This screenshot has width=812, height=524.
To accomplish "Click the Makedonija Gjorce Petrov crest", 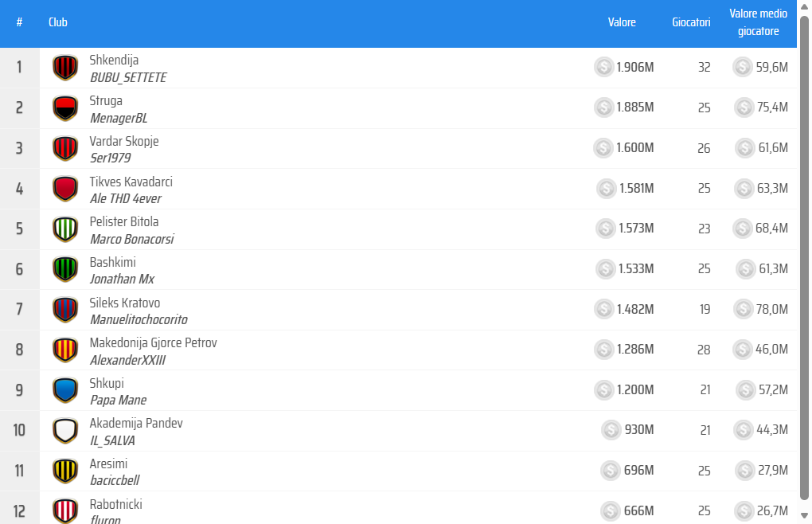I will pyautogui.click(x=64, y=350).
